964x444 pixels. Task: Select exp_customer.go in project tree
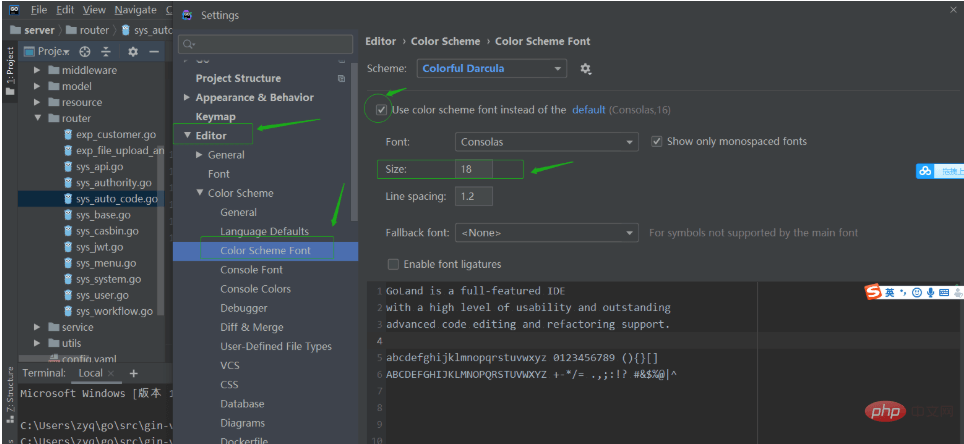116,134
